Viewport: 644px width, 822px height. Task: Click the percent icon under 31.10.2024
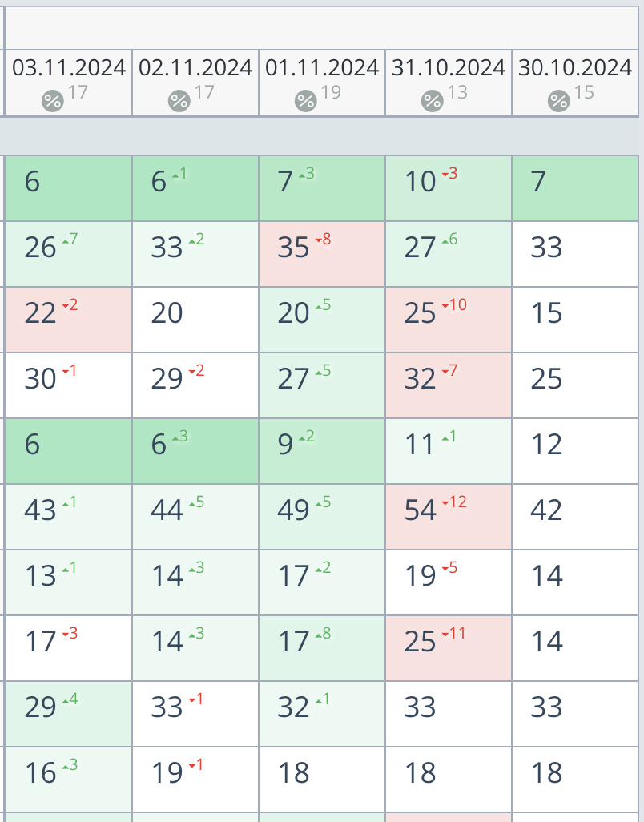(433, 101)
